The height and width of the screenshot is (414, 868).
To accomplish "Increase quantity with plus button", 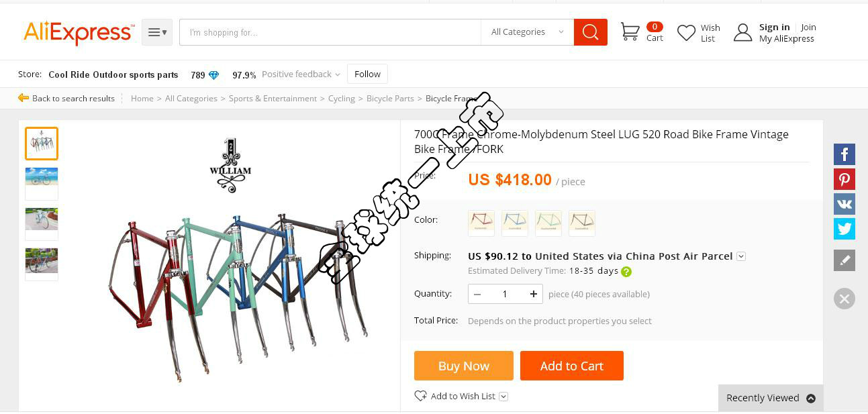I will click(x=533, y=294).
